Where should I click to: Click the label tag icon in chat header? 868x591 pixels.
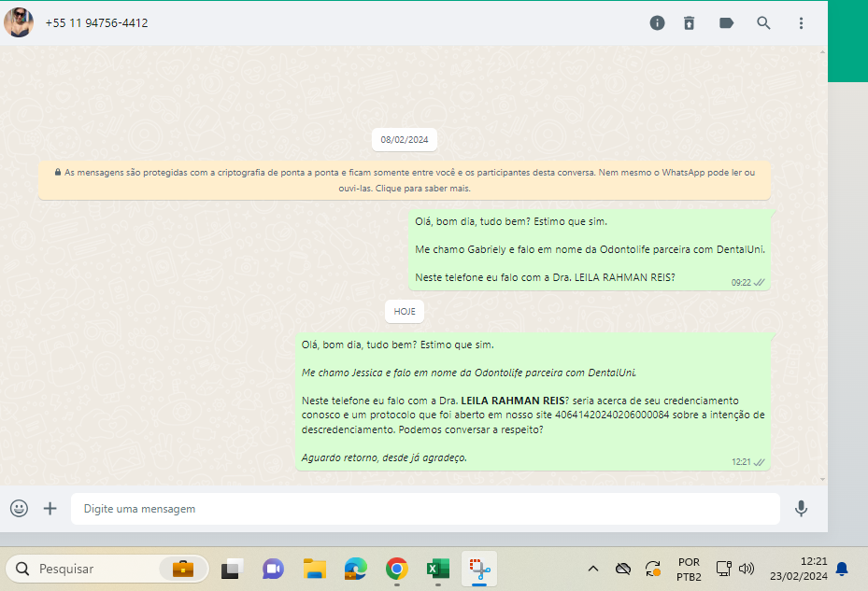(726, 23)
